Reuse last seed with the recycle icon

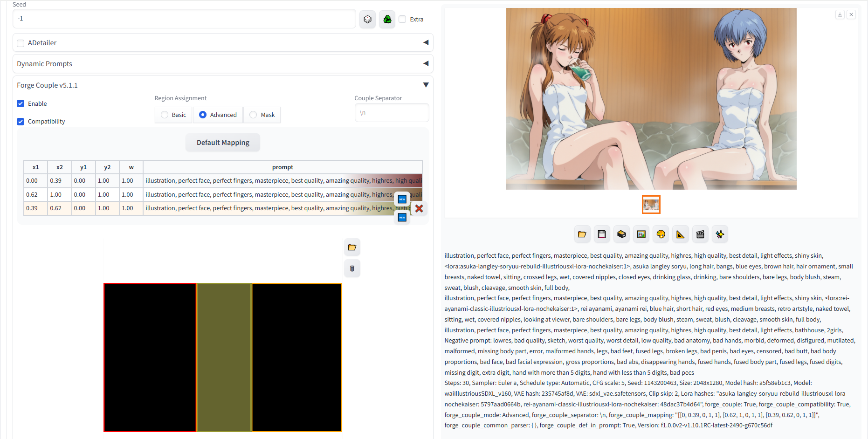(387, 19)
